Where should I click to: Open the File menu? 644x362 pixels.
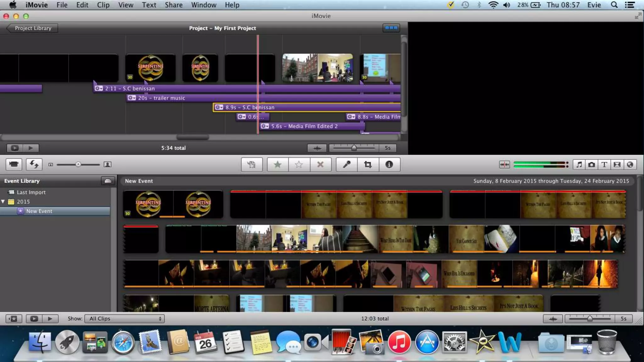coord(62,5)
